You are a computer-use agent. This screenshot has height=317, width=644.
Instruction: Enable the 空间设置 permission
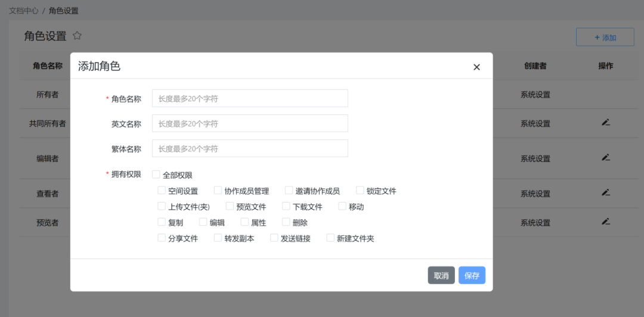point(162,190)
